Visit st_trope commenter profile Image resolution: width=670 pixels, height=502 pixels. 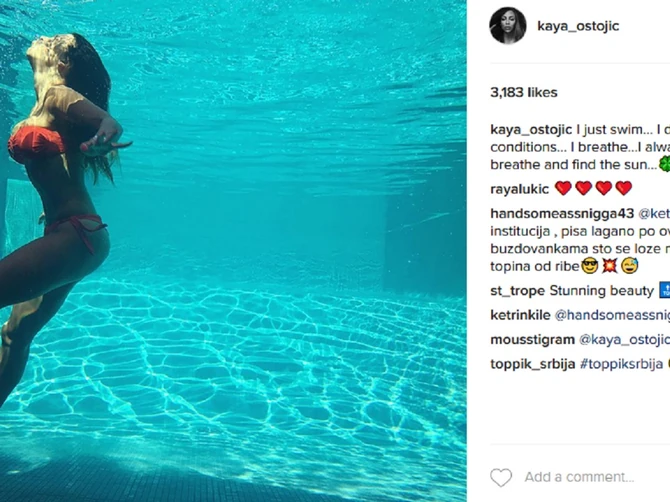coord(517,291)
